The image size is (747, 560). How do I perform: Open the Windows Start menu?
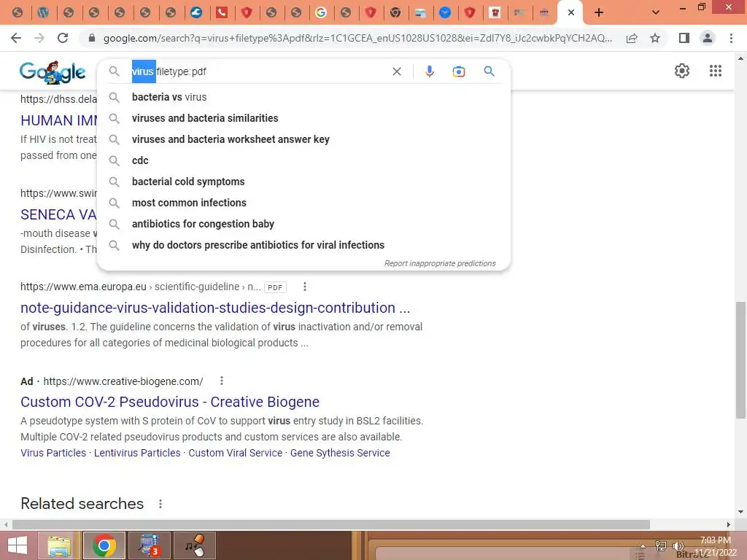pos(18,545)
